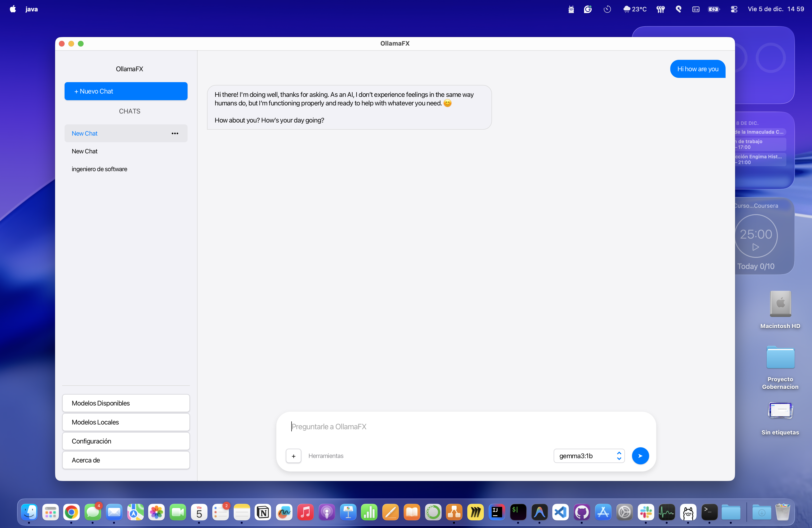This screenshot has height=528, width=812.
Task: Open Activity Monitor from the Dock
Action: [667, 512]
